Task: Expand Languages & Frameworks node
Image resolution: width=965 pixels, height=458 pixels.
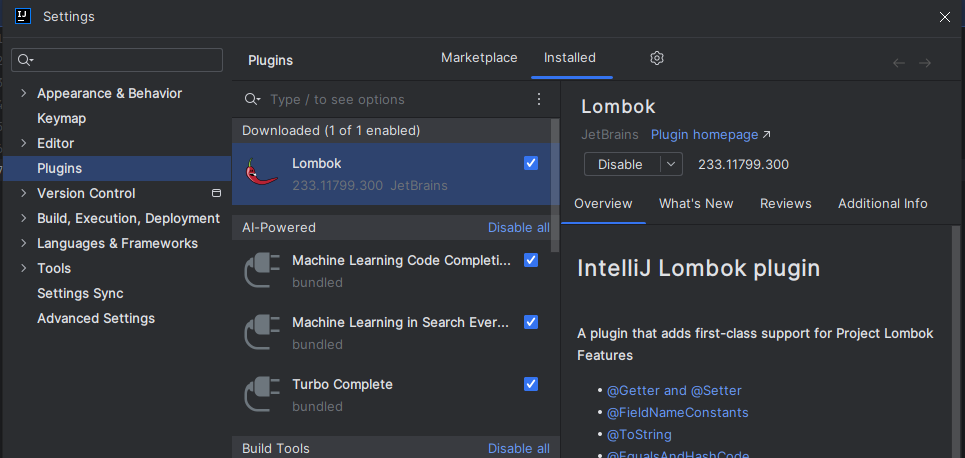Action: (24, 243)
